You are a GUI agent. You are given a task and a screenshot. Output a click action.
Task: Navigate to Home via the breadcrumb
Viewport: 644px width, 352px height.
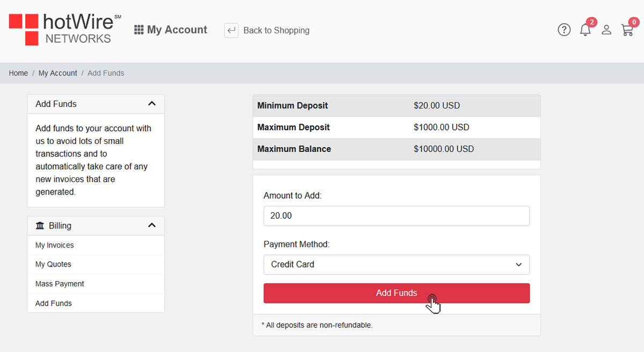click(18, 73)
